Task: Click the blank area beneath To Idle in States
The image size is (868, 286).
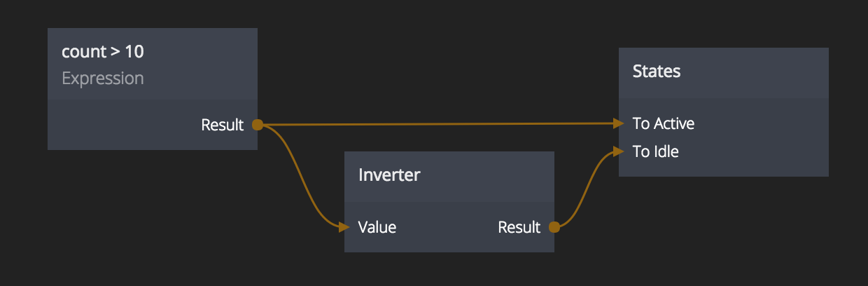Action: (721, 167)
